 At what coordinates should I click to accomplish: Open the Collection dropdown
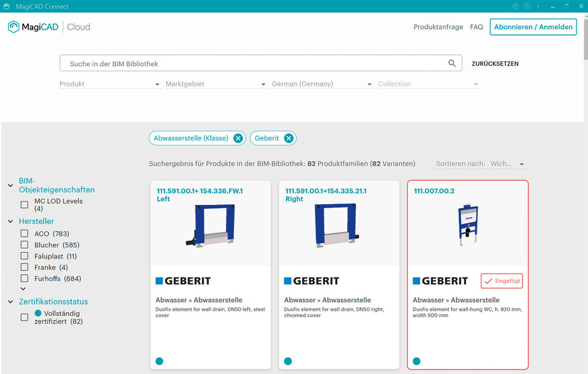pos(429,84)
